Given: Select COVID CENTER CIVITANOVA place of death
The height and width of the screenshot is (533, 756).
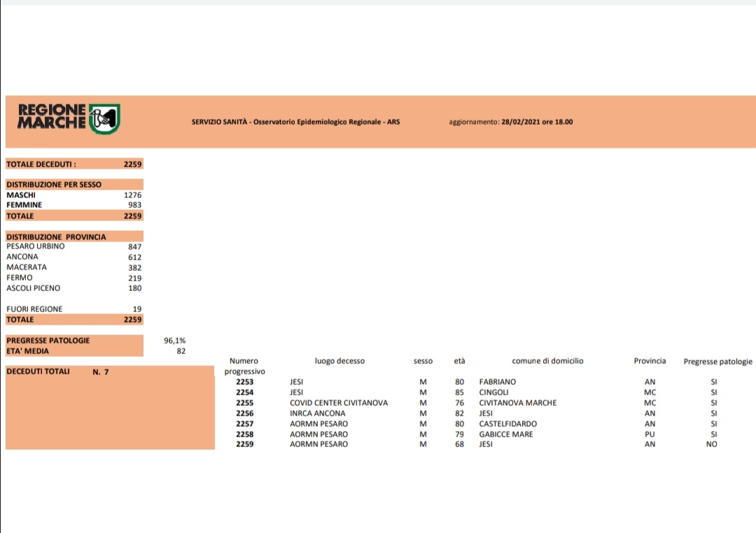Looking at the screenshot, I should pyautogui.click(x=339, y=403).
